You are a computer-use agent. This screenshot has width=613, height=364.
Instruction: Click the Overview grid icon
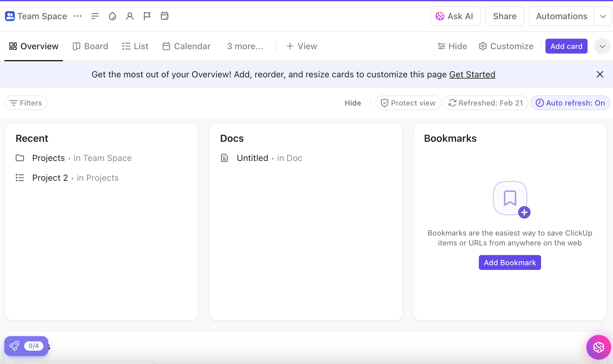[x=13, y=46]
